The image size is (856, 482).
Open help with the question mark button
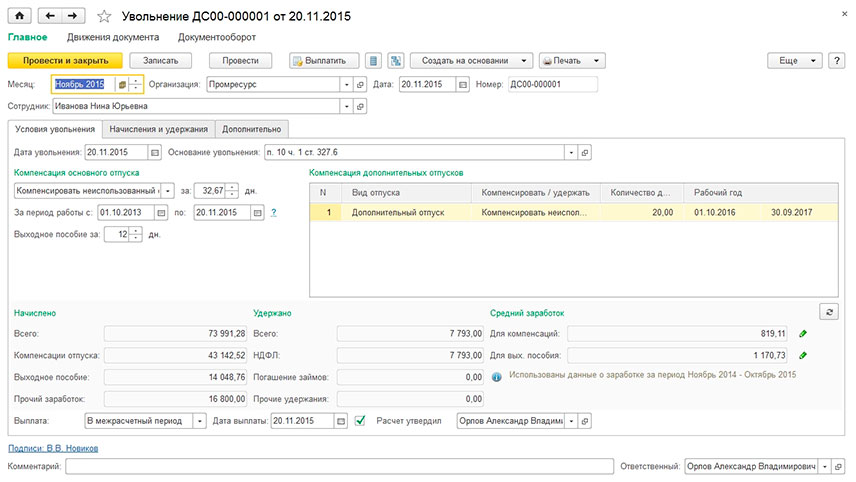pos(836,61)
